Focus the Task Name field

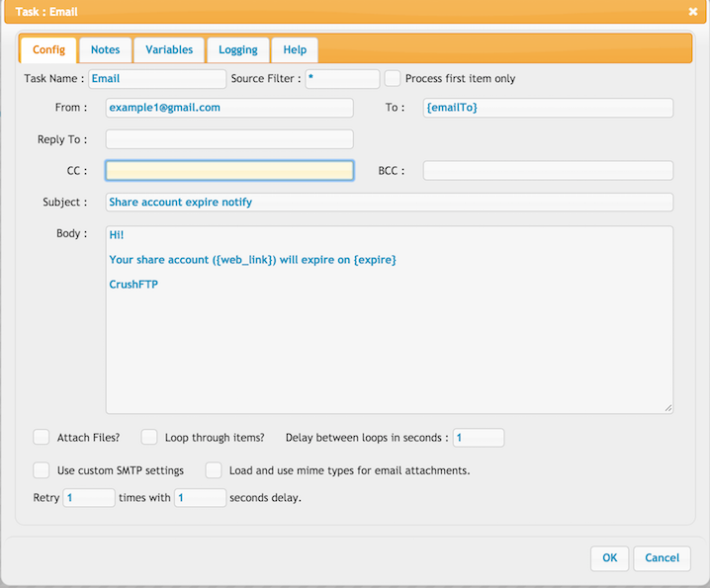point(157,79)
